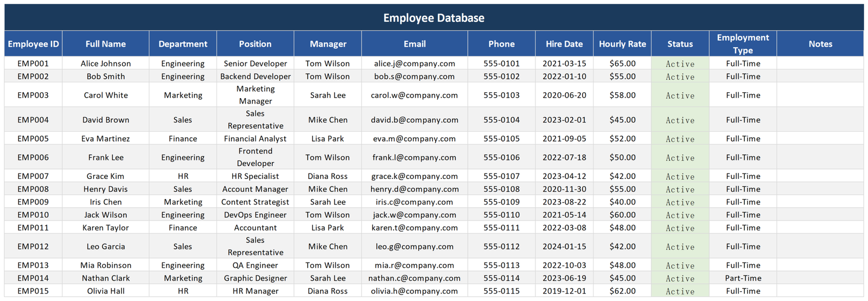Select the name Mia Robinson
Viewport: 868px width, 301px height.
[106, 265]
